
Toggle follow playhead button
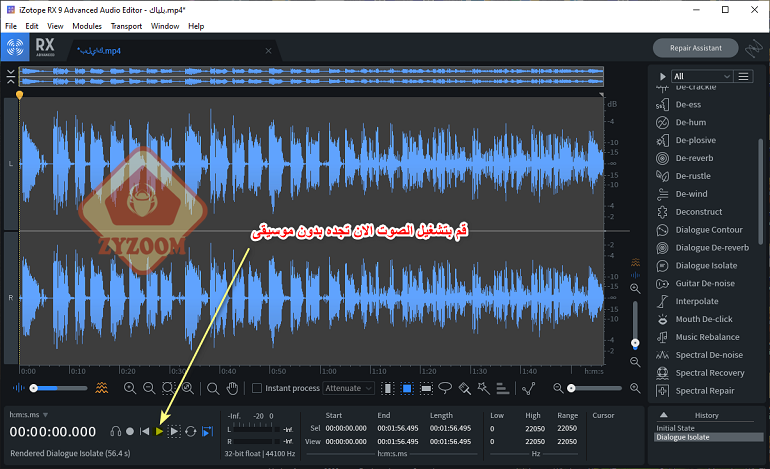coord(208,431)
